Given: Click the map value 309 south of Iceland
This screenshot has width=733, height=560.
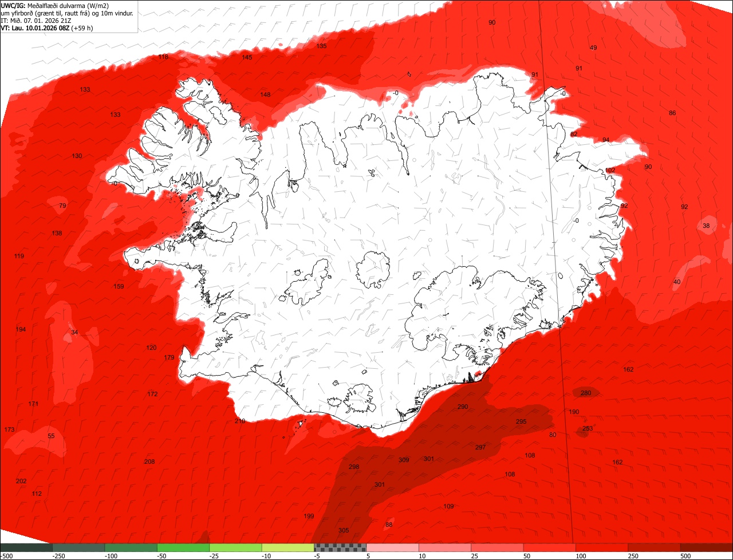Looking at the screenshot, I should tap(404, 460).
